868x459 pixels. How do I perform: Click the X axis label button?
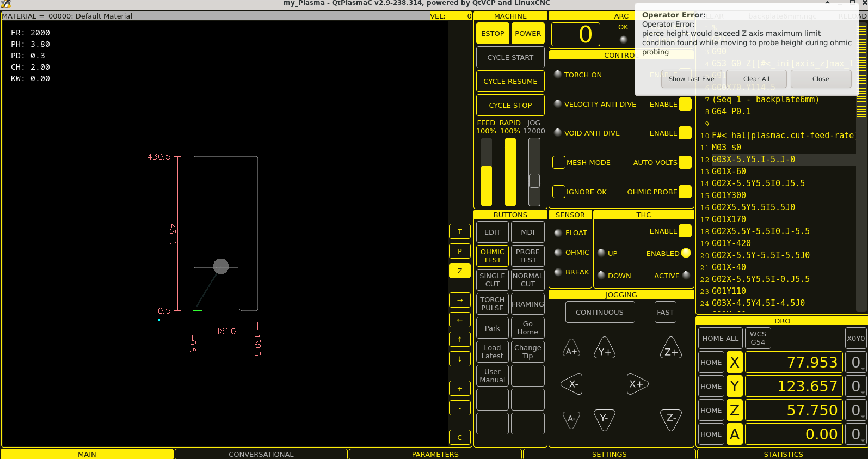(735, 362)
